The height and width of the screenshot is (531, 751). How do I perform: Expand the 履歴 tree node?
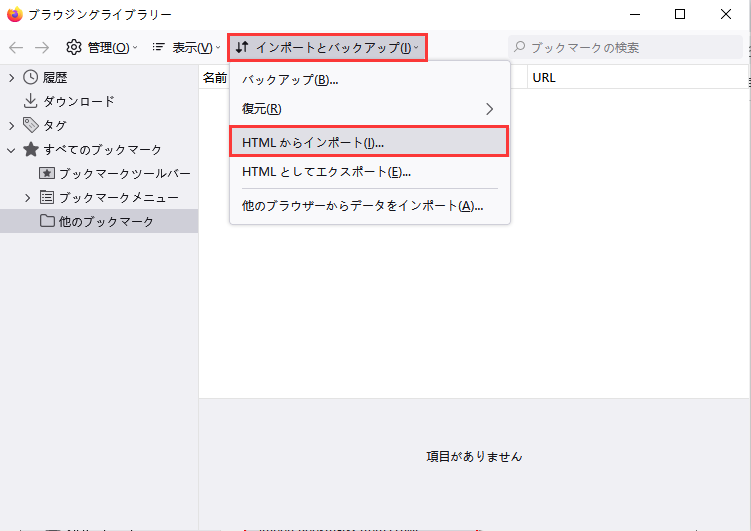click(11, 77)
